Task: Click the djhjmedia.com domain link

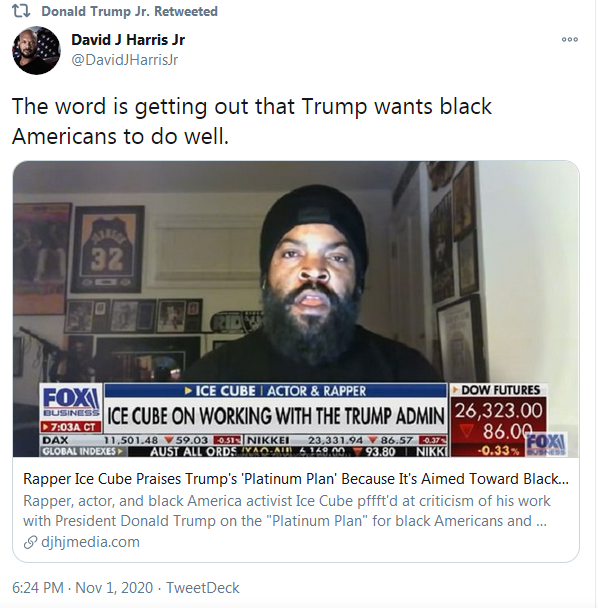Action: click(x=90, y=542)
